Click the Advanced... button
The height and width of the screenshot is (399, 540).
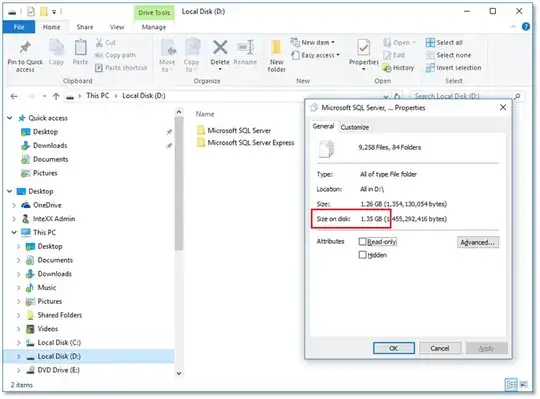[478, 242]
